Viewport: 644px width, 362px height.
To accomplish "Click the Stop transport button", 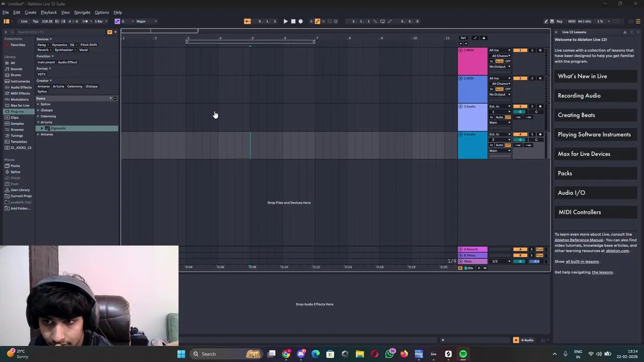I will click(293, 21).
